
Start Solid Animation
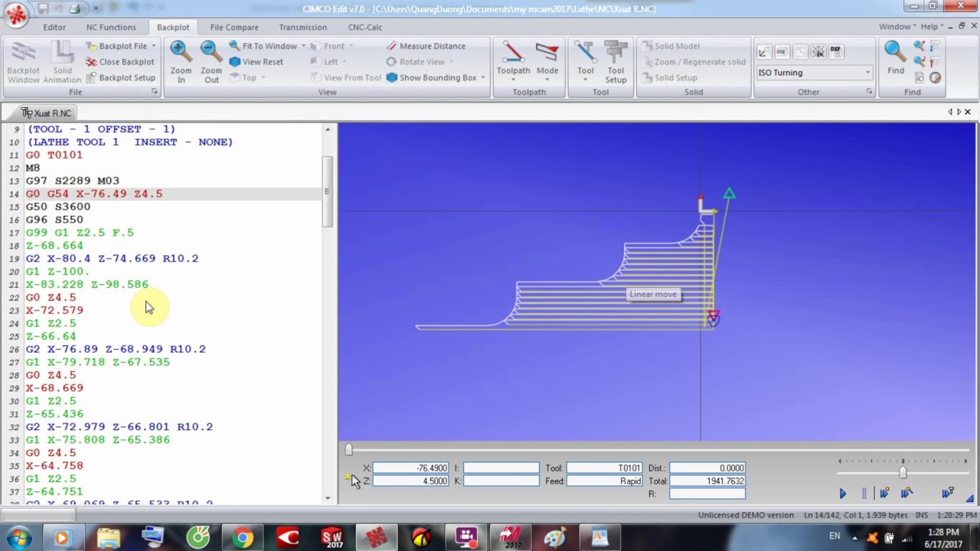pos(62,61)
